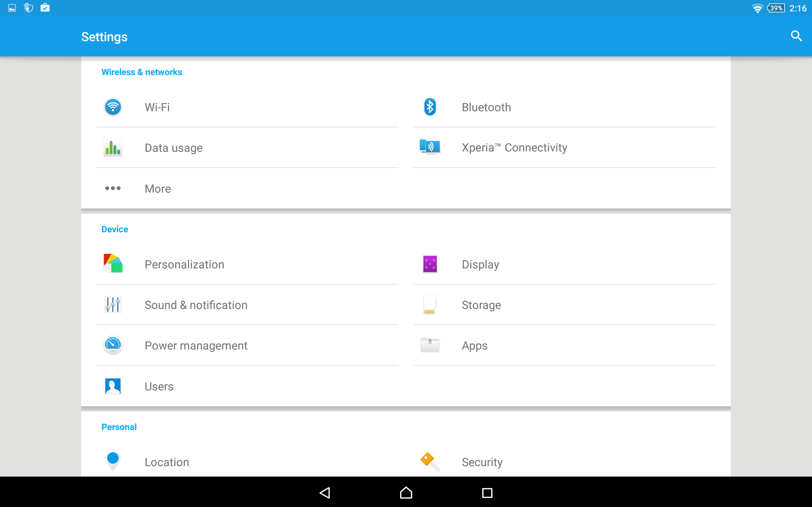The width and height of the screenshot is (812, 507).
Task: Tap the Xperia Connectivity icon
Action: pos(430,147)
